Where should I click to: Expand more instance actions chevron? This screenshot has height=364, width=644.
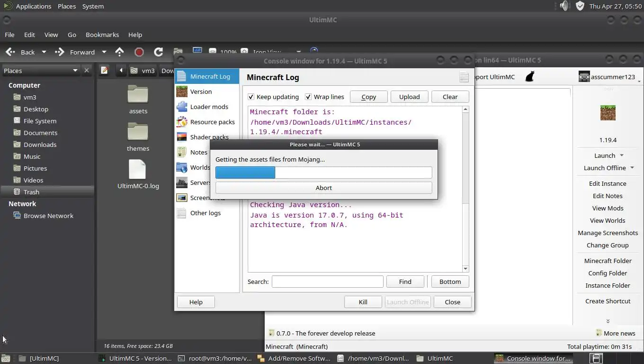click(608, 321)
